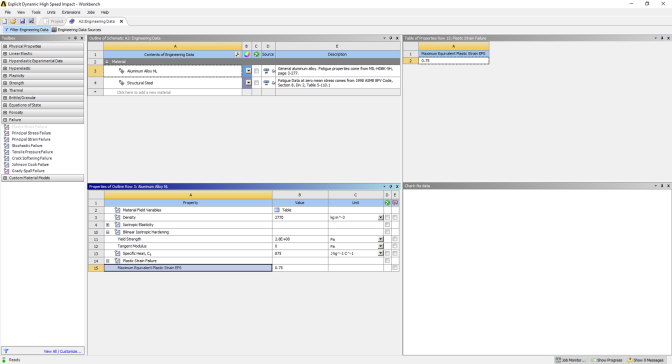Screen dimensions: 672x364
Task: Select Tensile Pressure Failure icon
Action: click(6, 152)
